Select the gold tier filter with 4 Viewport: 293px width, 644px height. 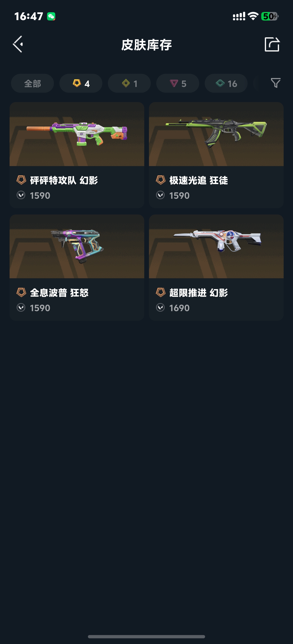point(81,83)
